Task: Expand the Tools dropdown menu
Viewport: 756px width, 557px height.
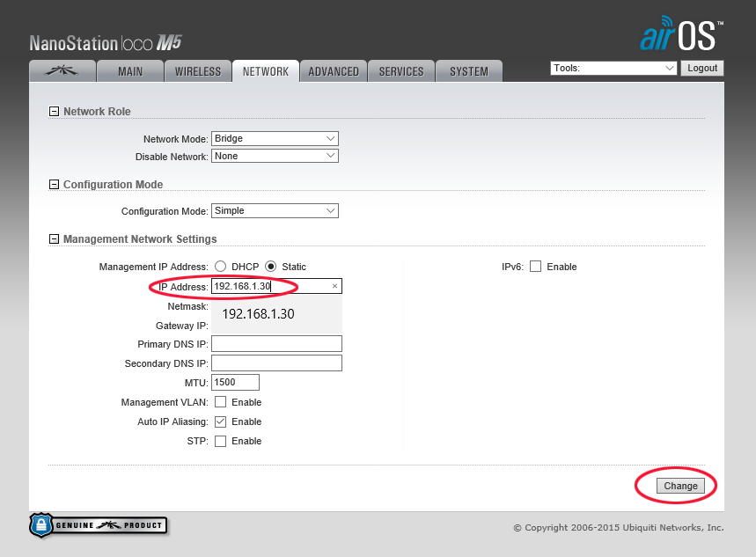Action: pos(613,68)
